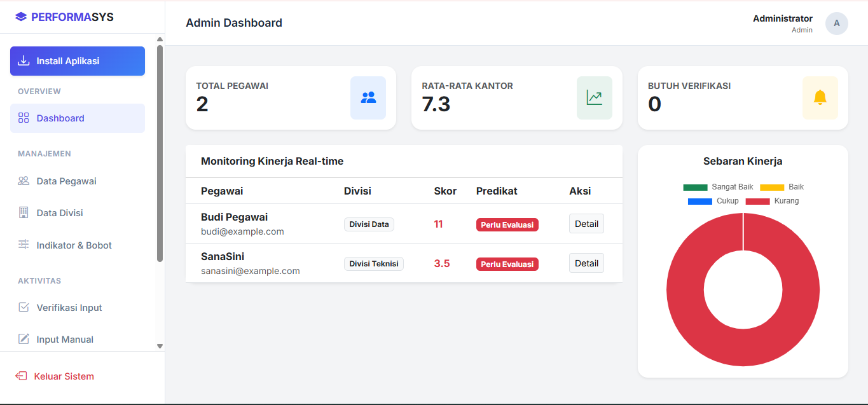
Task: Select the PerformaSys logo icon
Action: coord(22,17)
